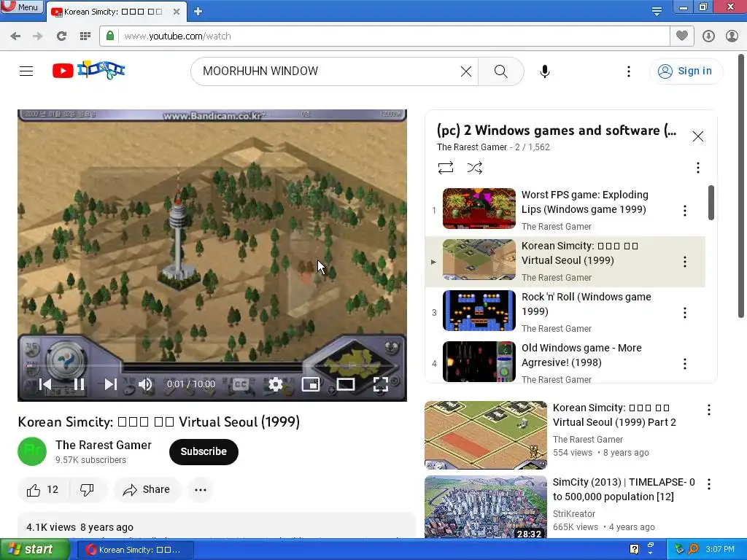Viewport: 747px width, 560px height.
Task: Open menu for Virtual Seoul Part 2
Action: (x=709, y=410)
